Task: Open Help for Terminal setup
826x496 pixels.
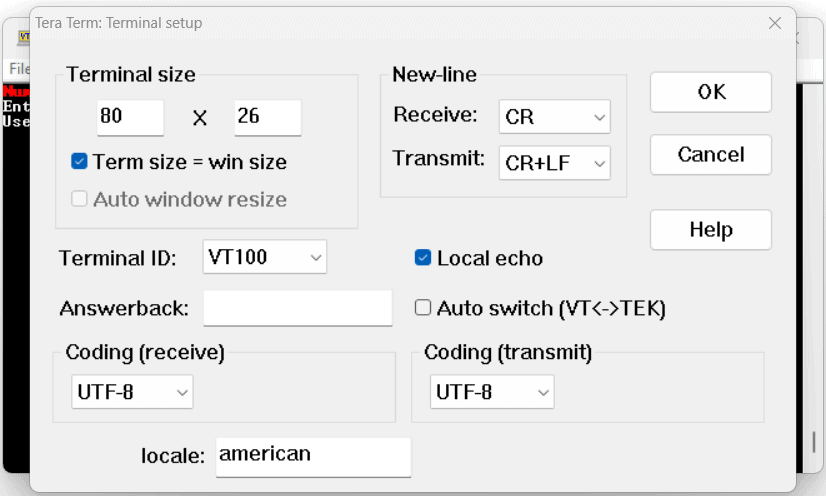Action: (710, 230)
